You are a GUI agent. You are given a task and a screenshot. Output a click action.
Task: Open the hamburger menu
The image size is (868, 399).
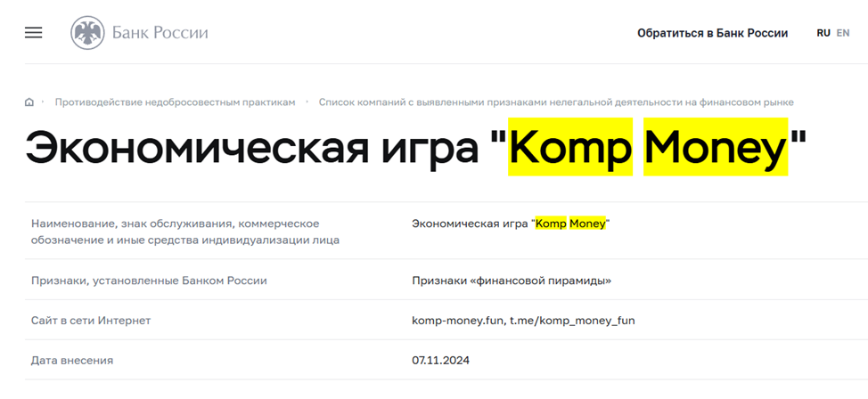pyautogui.click(x=33, y=33)
